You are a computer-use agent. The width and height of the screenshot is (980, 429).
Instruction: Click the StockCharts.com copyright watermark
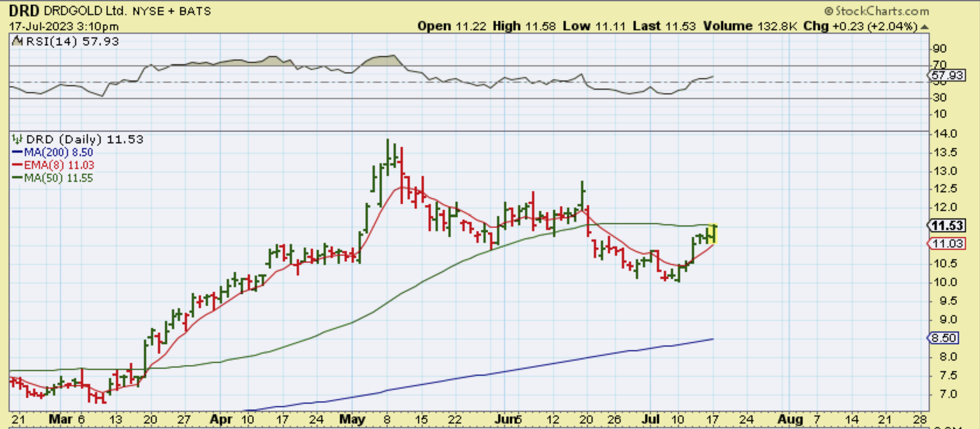(x=876, y=11)
